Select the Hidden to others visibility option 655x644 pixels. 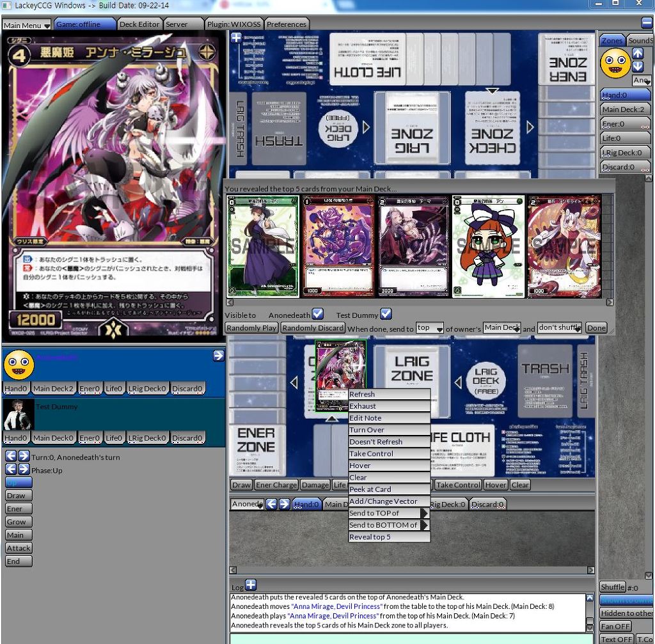tap(626, 613)
